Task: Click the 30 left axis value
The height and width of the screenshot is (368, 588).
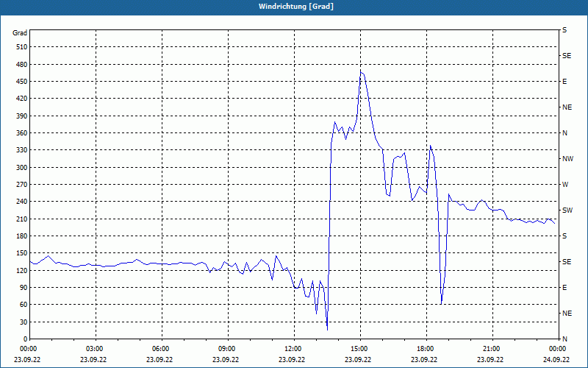Action: click(24, 322)
